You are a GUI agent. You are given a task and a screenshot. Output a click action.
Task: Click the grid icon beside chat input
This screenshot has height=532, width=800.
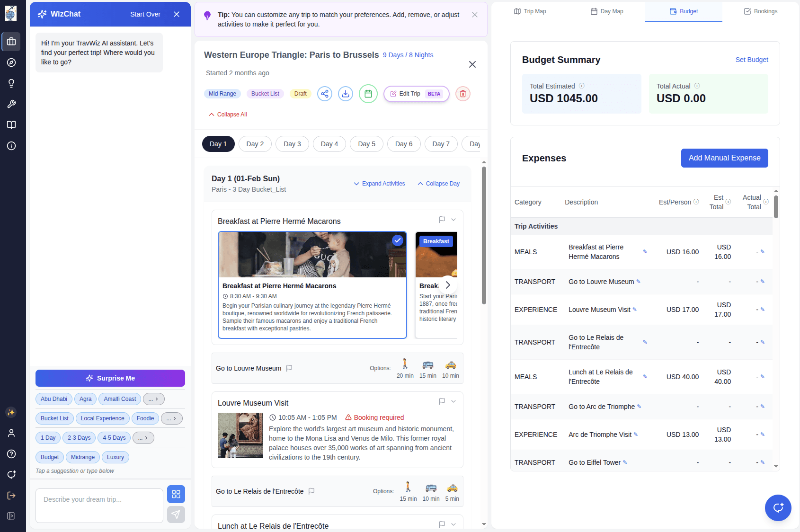click(176, 494)
